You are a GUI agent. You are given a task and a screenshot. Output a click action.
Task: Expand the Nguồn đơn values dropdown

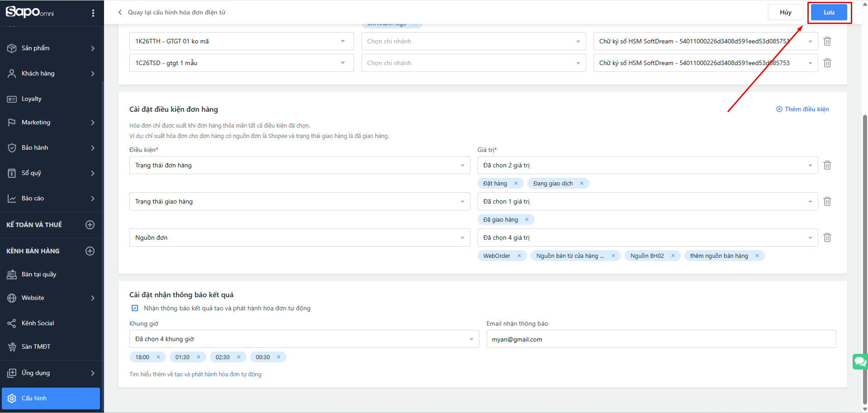[x=647, y=237]
